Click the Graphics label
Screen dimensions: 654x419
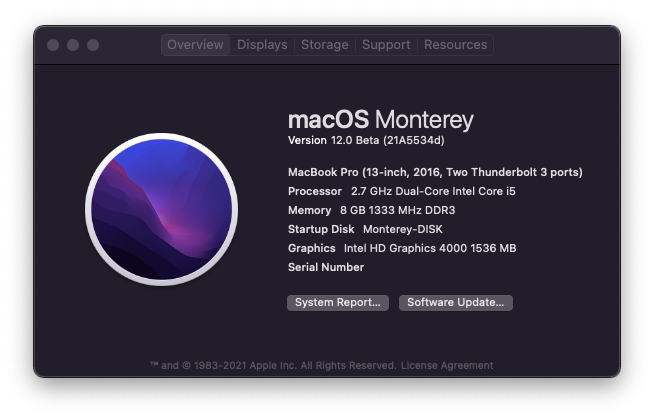tap(311, 248)
